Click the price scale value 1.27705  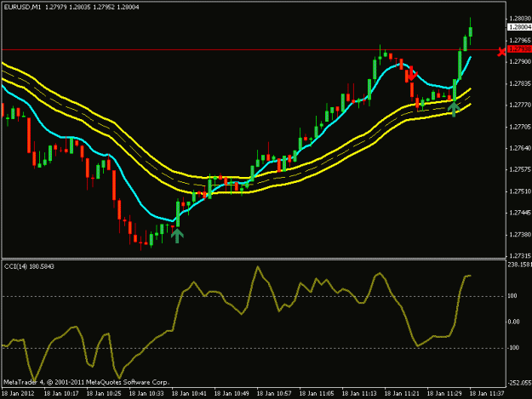tap(520, 127)
